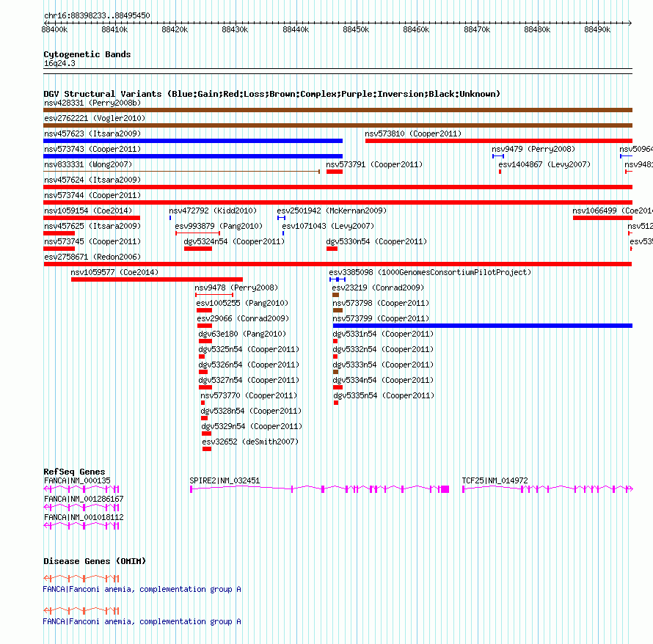Click dgv5327n54 (Cooper2011) label
Screen dimensions: 653x644
pyautogui.click(x=249, y=380)
